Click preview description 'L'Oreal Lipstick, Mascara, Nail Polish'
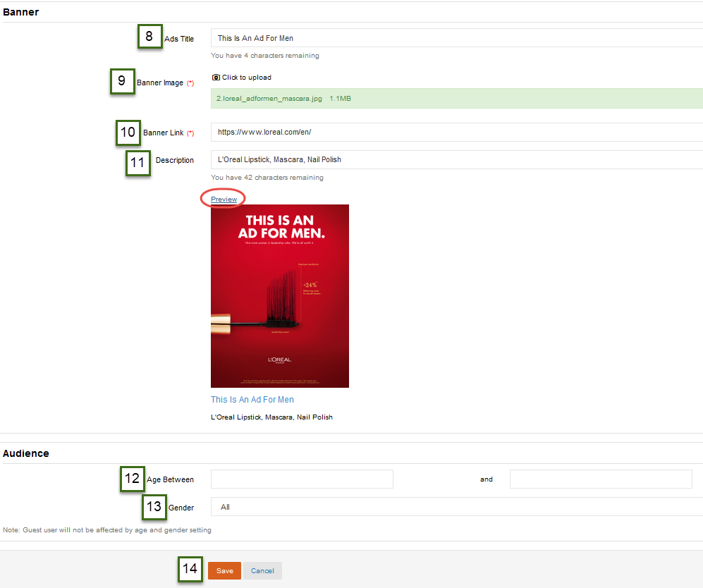 271,417
